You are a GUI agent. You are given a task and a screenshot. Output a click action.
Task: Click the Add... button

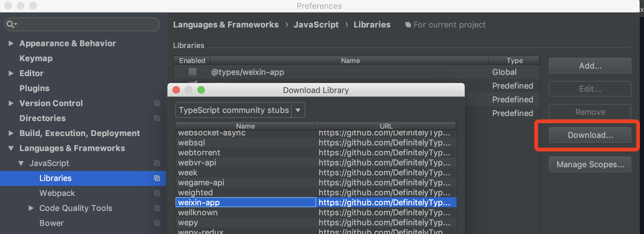(590, 66)
